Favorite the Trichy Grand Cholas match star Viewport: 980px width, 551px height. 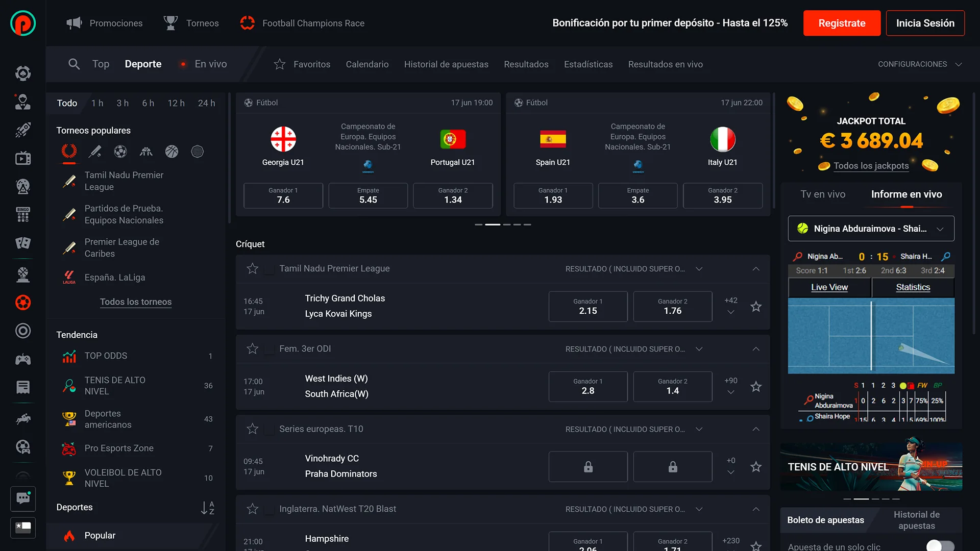756,306
